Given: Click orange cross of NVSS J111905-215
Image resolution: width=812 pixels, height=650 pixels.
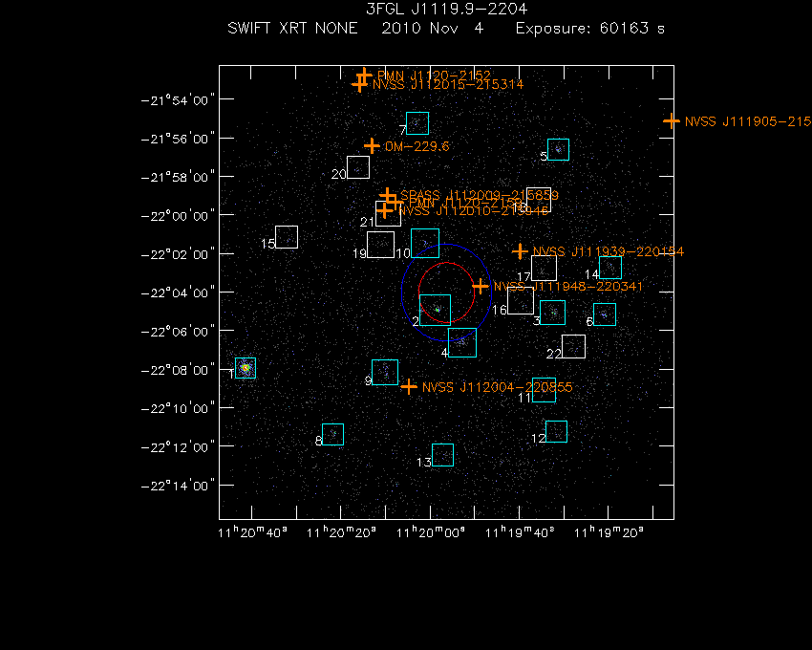Looking at the screenshot, I should tap(672, 121).
